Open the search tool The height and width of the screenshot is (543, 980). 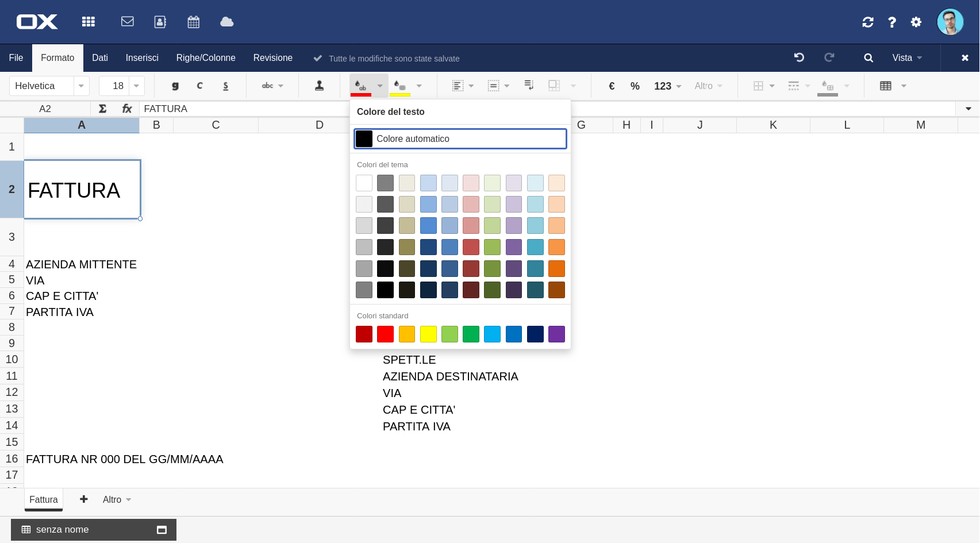tap(868, 57)
